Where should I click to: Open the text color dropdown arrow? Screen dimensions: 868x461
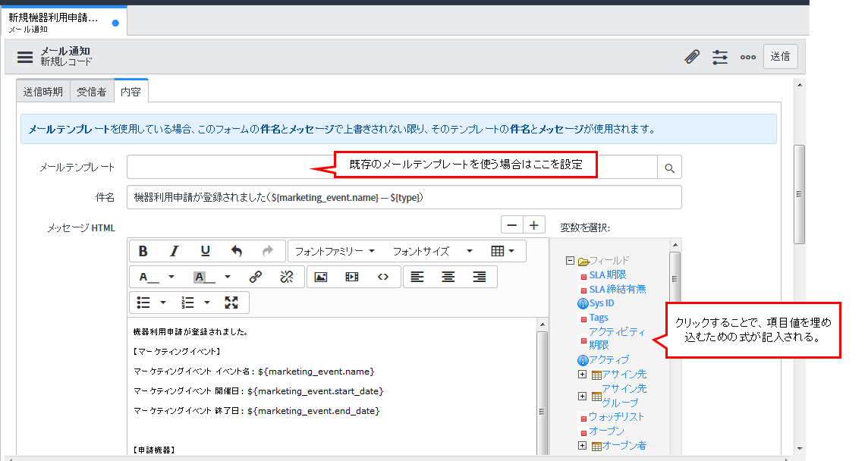tap(171, 277)
